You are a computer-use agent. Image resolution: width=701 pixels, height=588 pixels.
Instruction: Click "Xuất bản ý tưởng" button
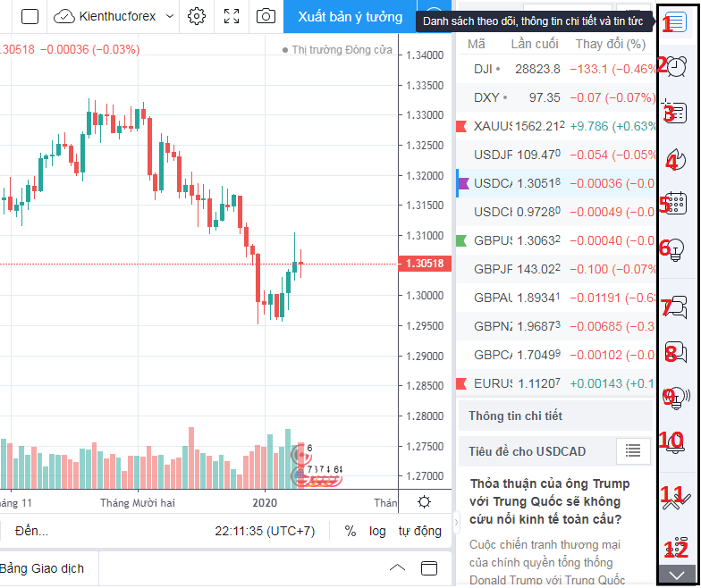350,16
